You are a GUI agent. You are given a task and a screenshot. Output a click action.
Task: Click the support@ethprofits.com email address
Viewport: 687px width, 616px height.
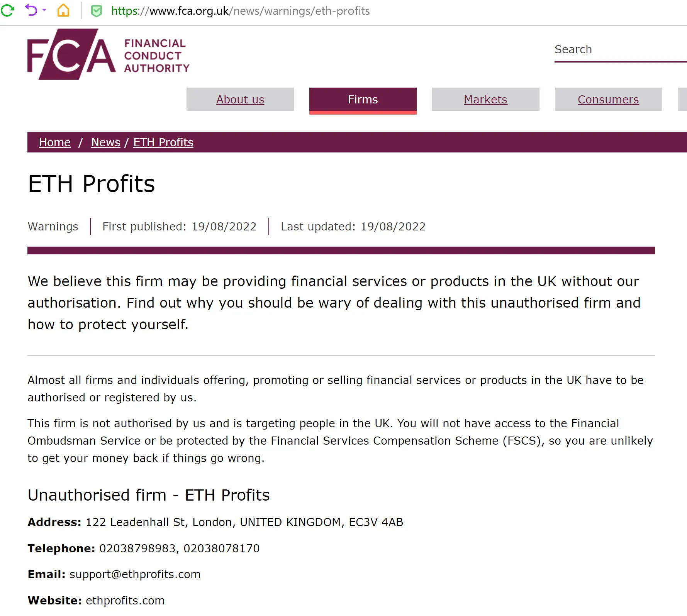(135, 574)
